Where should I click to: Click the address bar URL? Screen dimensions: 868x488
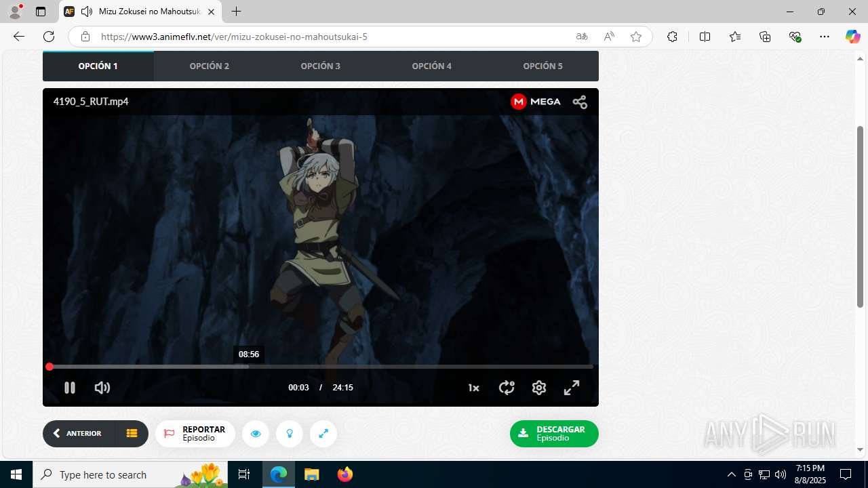pos(235,37)
